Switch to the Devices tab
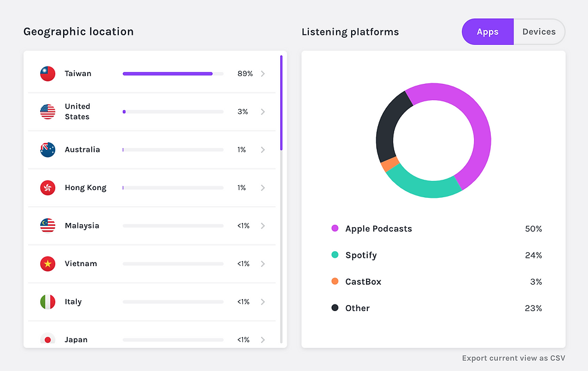 (x=539, y=32)
